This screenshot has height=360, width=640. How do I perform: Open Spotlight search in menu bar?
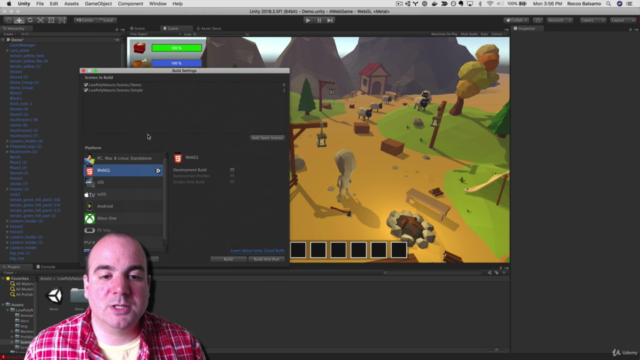609,4
